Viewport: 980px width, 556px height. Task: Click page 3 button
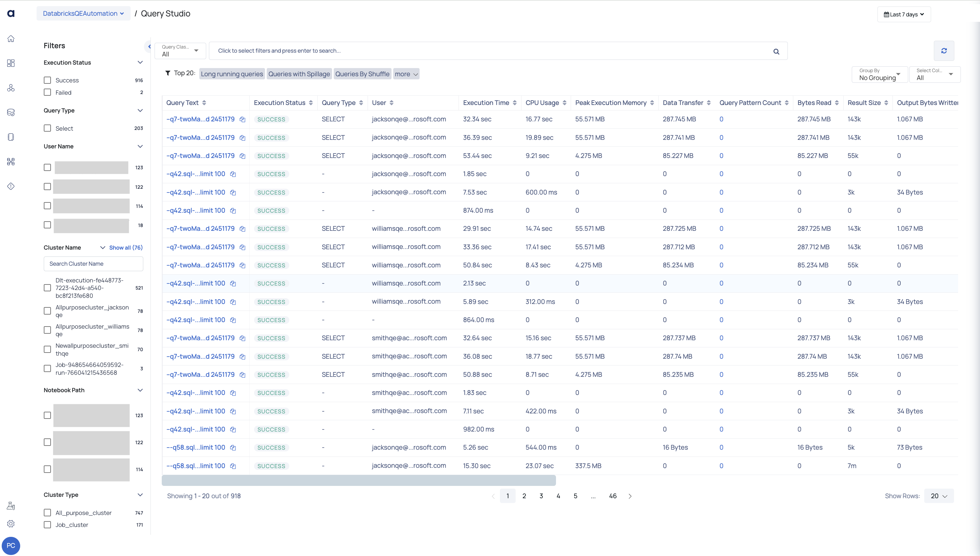coord(541,496)
